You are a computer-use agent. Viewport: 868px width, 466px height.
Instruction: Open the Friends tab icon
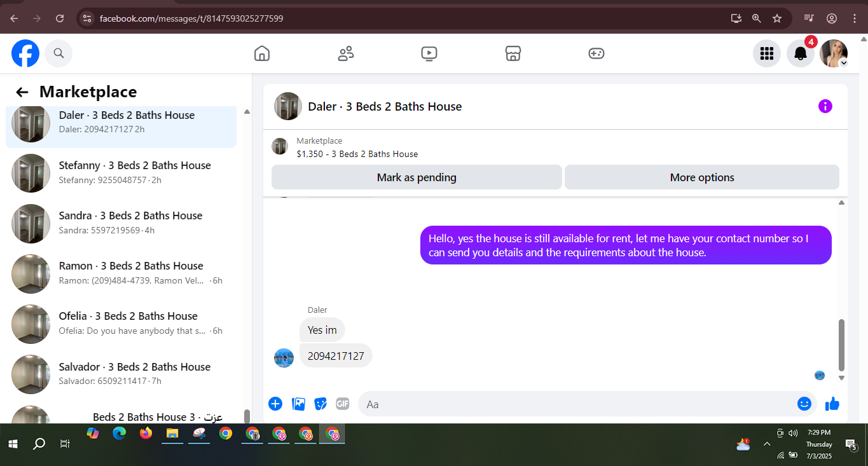pyautogui.click(x=346, y=53)
